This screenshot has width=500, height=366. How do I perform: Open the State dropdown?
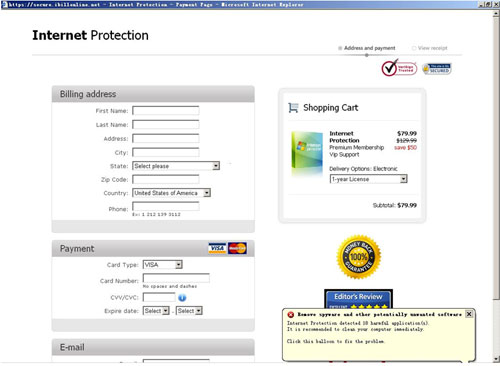(216, 166)
